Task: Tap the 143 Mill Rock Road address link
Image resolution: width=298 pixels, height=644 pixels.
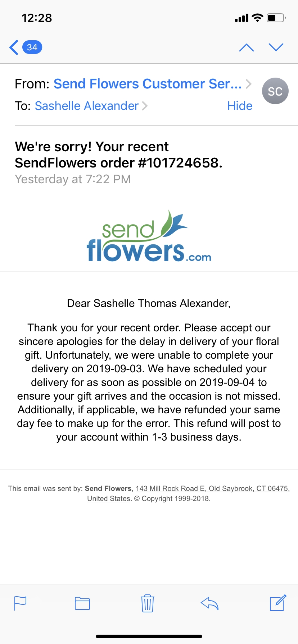Action: click(212, 488)
